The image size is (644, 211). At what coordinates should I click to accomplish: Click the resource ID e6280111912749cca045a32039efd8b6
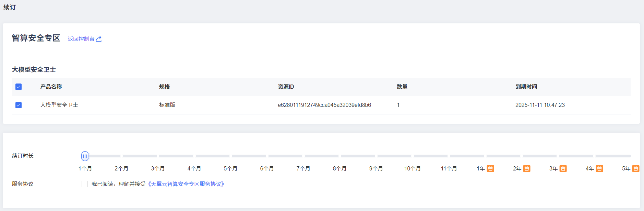click(324, 105)
